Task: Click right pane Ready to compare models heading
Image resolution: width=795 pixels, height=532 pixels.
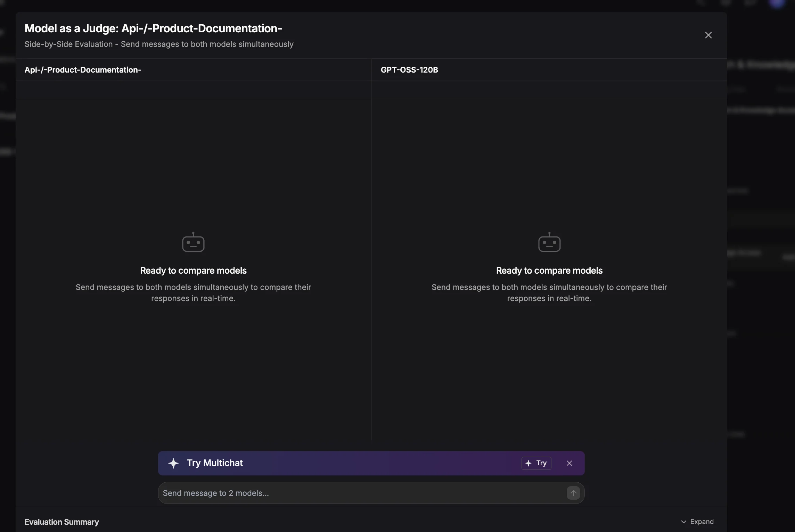Action: pos(549,271)
